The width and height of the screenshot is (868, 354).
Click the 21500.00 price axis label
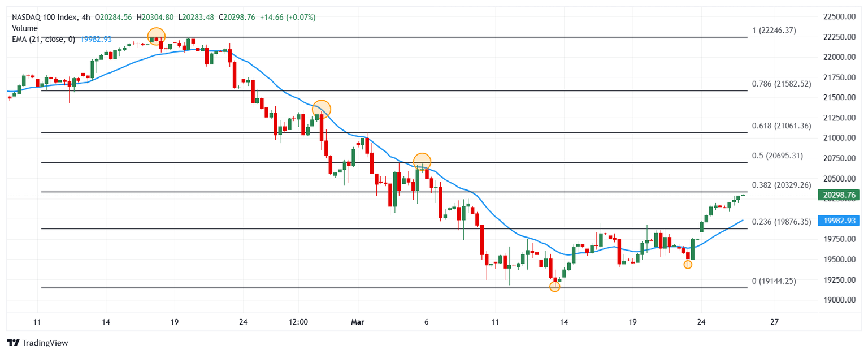(x=840, y=98)
